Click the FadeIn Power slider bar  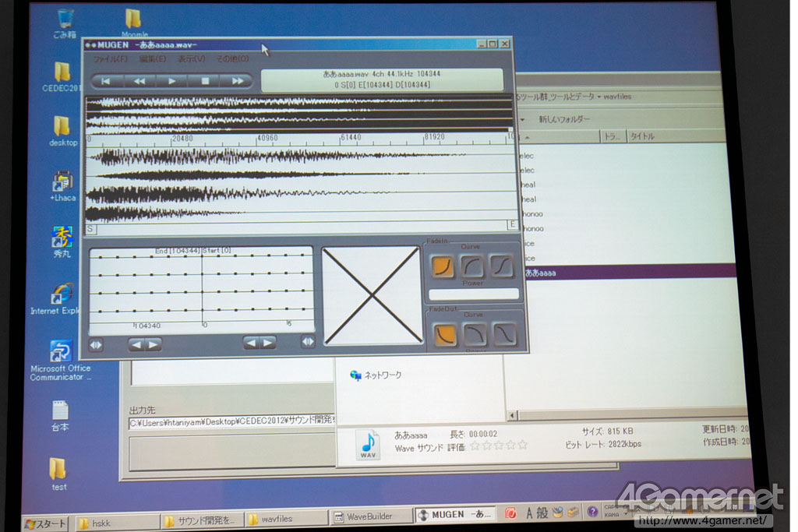[x=474, y=294]
